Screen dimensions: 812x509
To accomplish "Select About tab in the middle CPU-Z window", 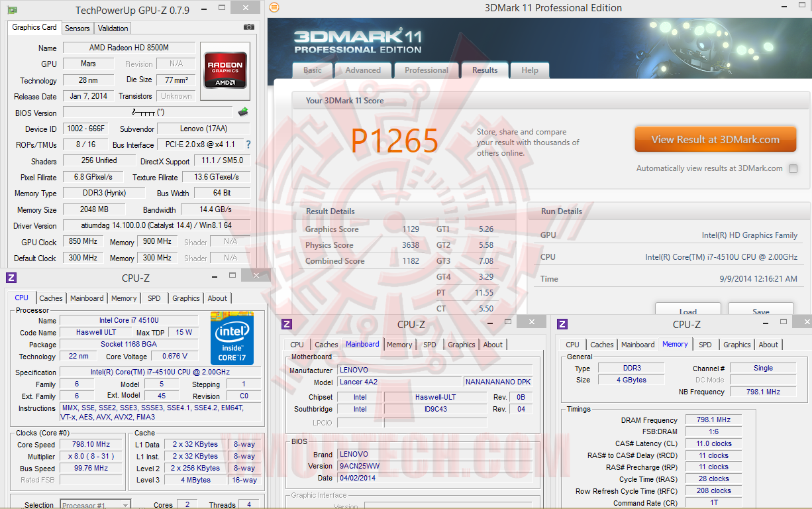I will click(493, 345).
